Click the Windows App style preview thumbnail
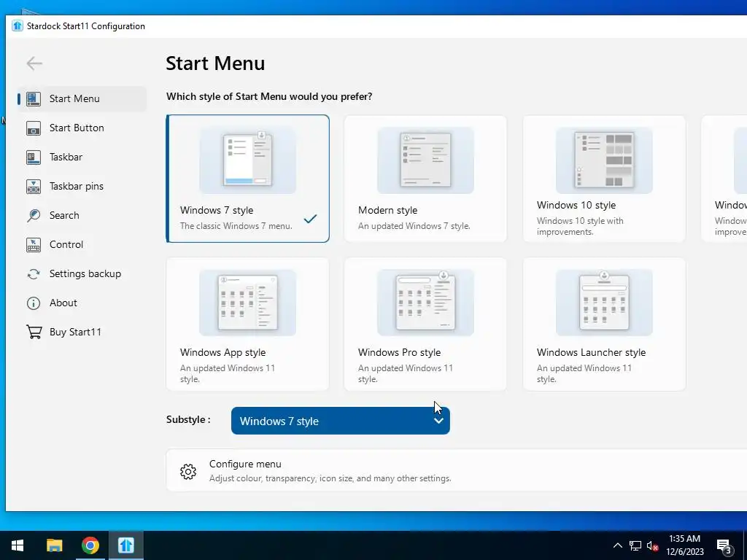The height and width of the screenshot is (560, 747). coord(248,303)
